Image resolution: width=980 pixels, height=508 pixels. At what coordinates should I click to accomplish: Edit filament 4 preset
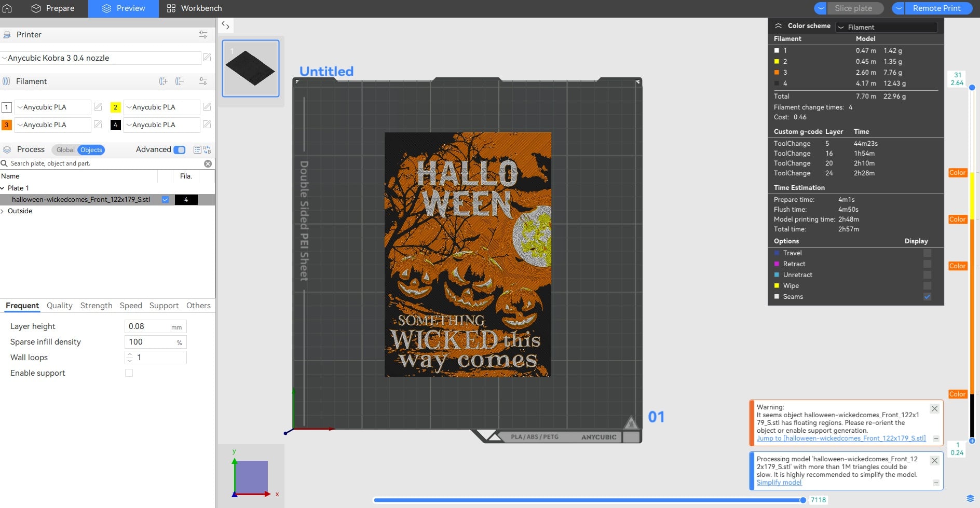pyautogui.click(x=207, y=125)
